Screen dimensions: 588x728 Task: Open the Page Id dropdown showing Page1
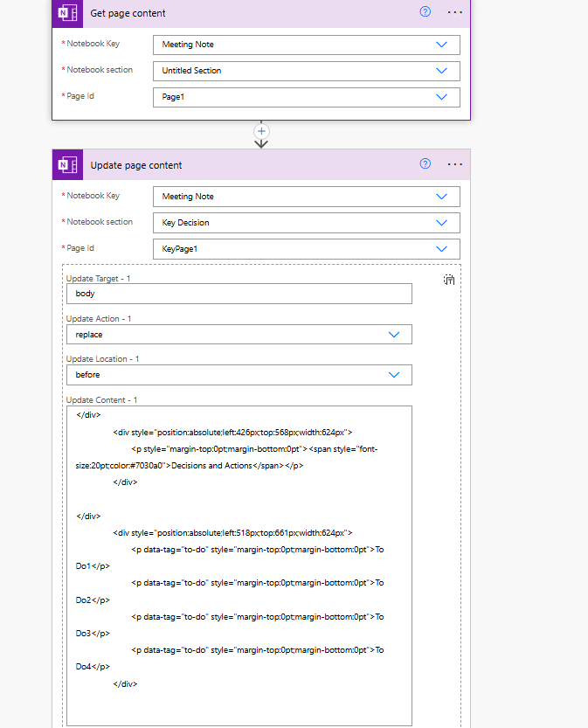[x=441, y=97]
